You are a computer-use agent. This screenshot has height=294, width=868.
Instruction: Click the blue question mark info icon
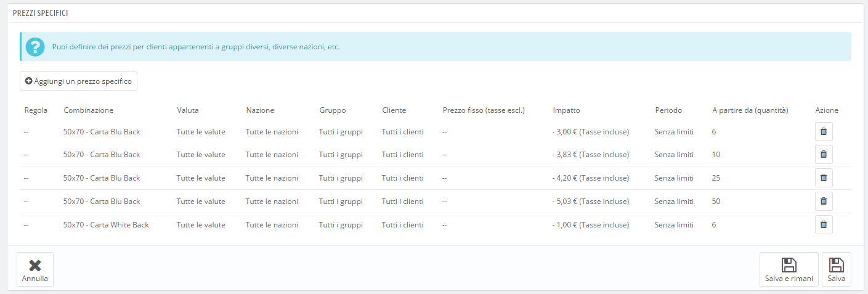click(35, 47)
